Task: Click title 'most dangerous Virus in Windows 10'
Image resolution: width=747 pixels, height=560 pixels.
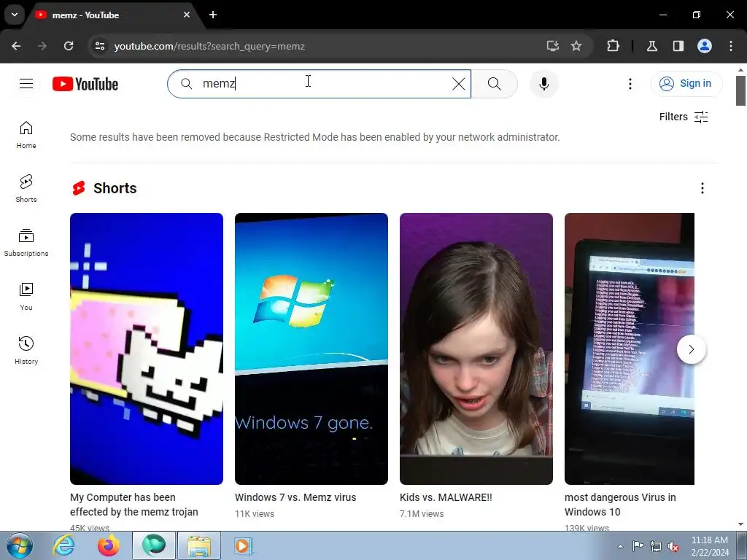Action: click(x=620, y=505)
